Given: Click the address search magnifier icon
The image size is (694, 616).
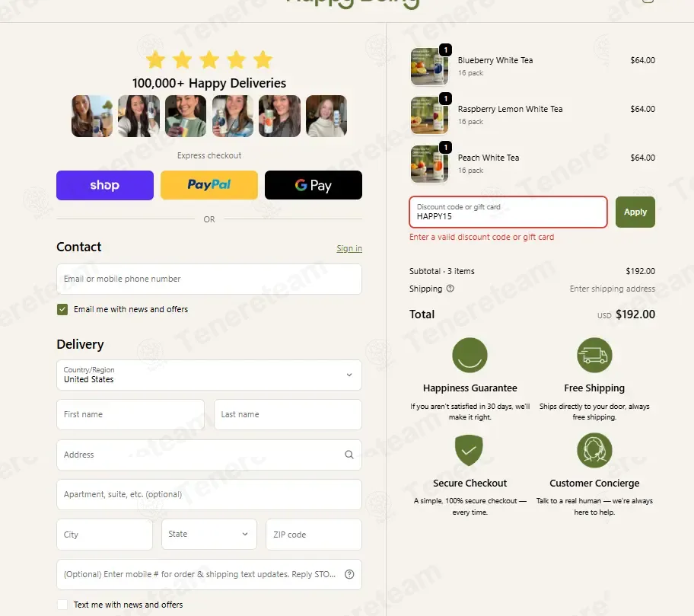Looking at the screenshot, I should coord(349,455).
